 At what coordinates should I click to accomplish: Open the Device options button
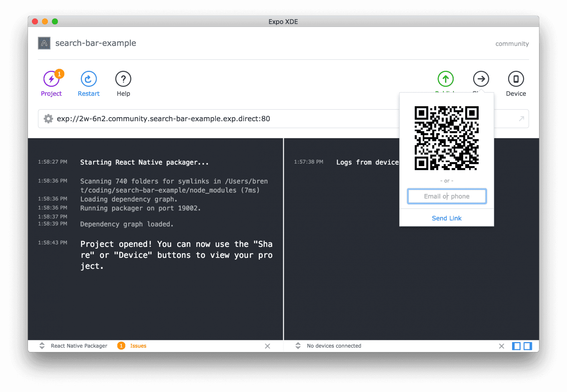516,84
